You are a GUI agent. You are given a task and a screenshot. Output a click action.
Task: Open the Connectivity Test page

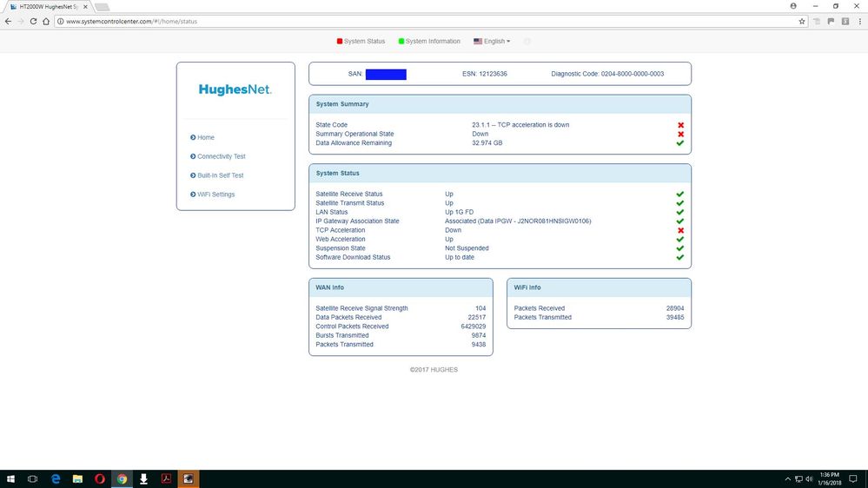221,156
